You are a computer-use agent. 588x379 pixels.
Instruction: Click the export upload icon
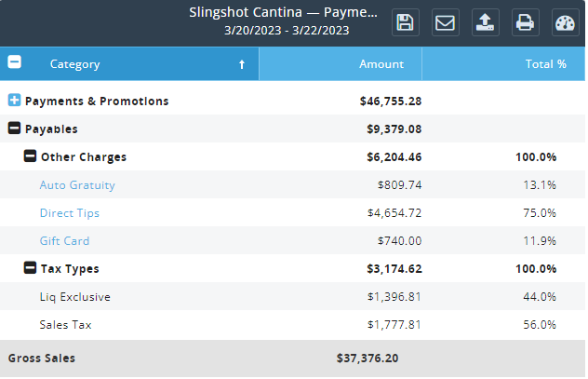pos(486,23)
